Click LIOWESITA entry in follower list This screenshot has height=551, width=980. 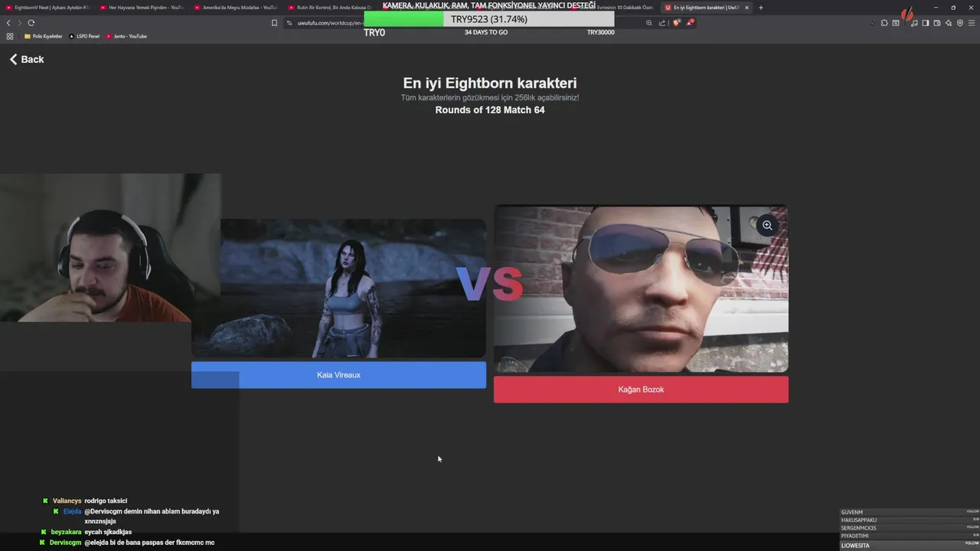pos(910,546)
